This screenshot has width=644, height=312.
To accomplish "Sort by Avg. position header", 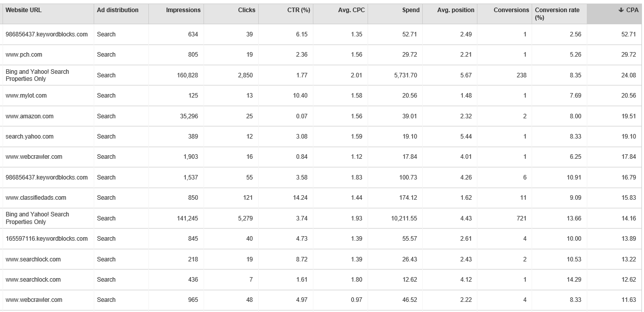I will pyautogui.click(x=456, y=10).
